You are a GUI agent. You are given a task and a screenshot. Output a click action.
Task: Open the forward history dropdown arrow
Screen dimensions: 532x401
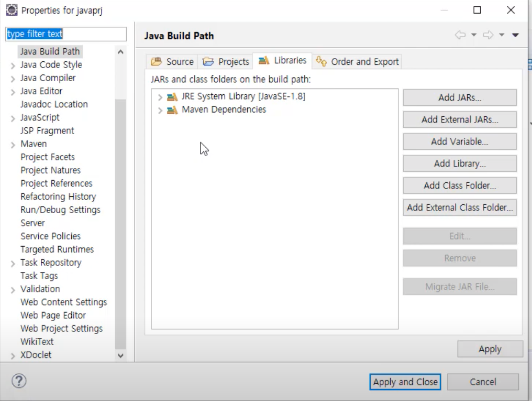(502, 35)
